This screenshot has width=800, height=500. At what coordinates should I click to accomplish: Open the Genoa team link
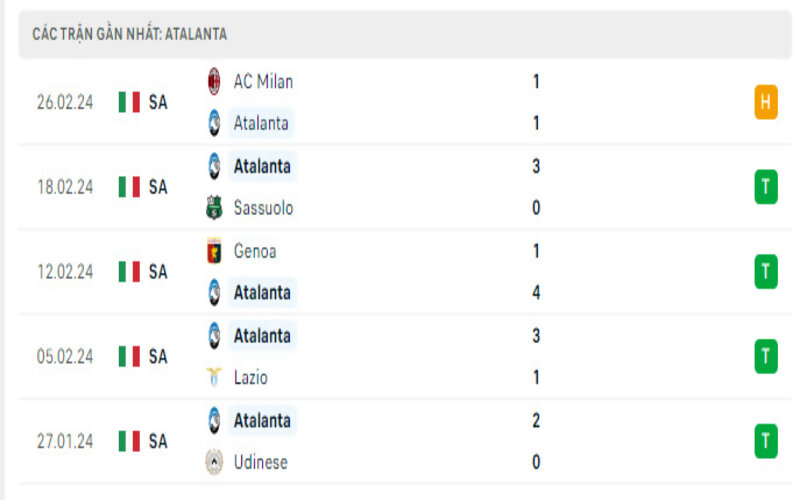click(x=255, y=251)
